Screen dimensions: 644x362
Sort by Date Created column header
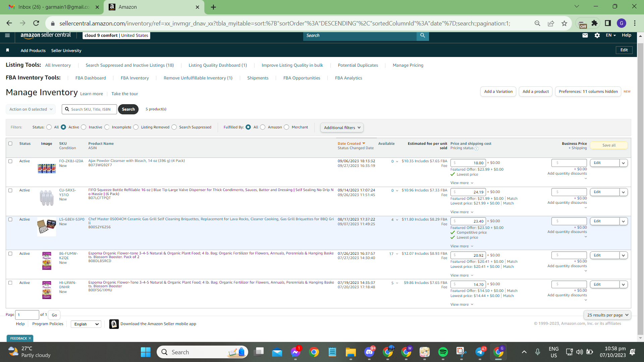click(351, 143)
